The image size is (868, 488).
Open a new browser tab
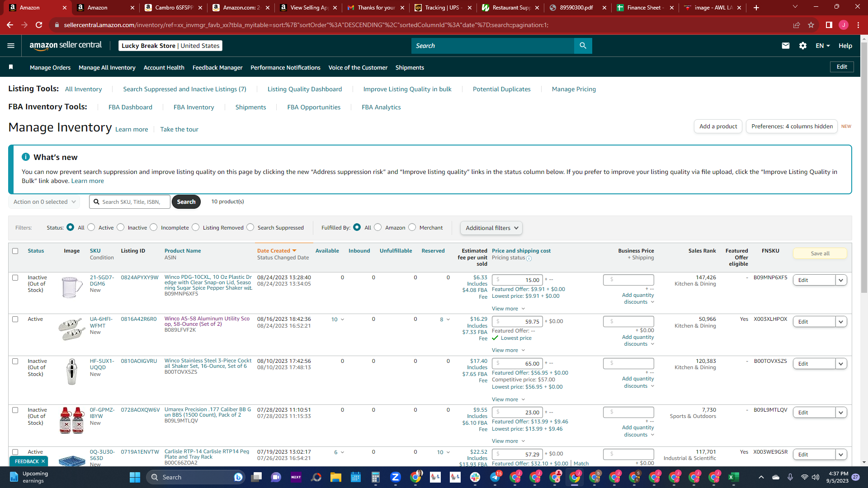[756, 8]
